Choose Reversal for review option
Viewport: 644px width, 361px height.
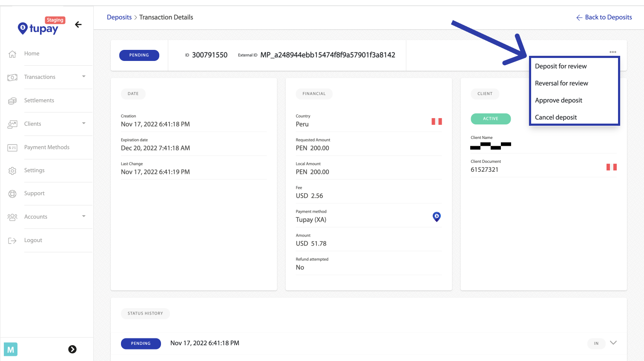[561, 83]
